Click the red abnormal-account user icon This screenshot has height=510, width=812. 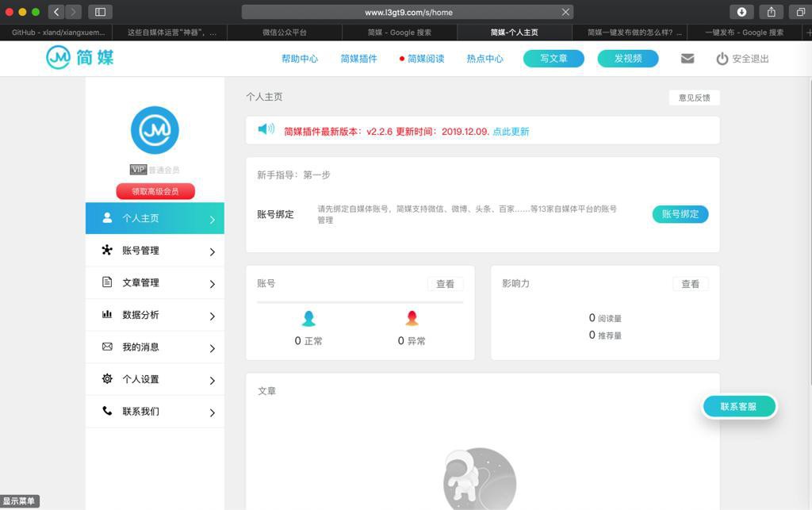(412, 318)
